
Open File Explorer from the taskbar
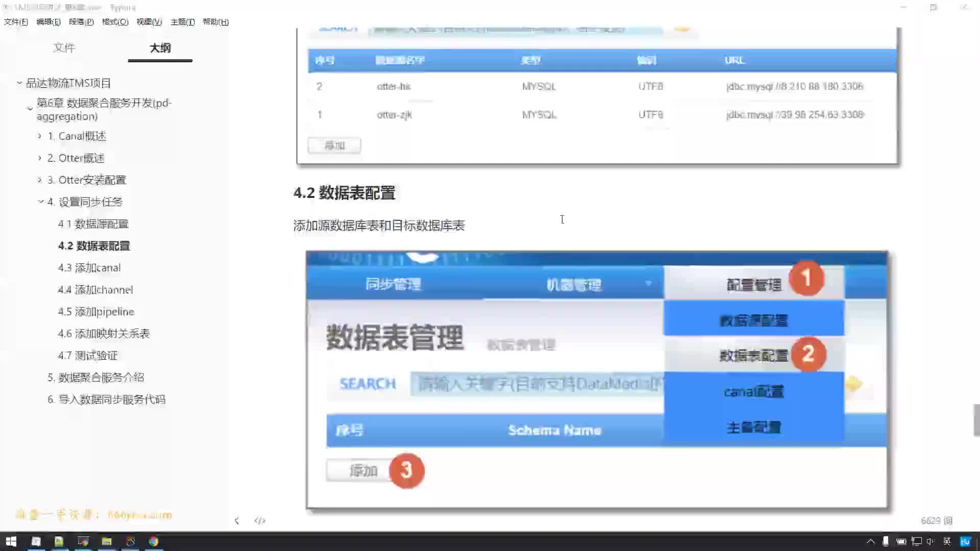point(107,541)
